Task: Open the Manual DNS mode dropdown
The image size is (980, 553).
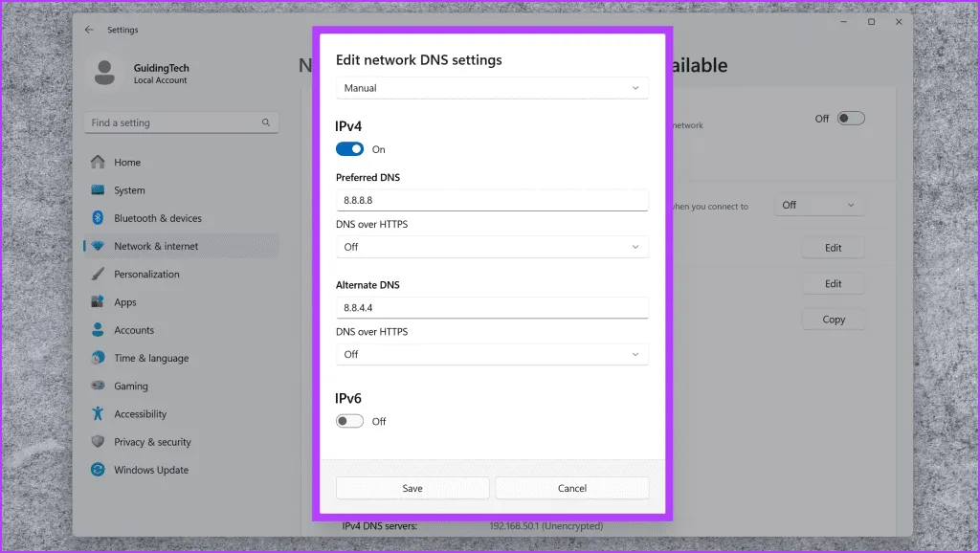Action: click(492, 88)
